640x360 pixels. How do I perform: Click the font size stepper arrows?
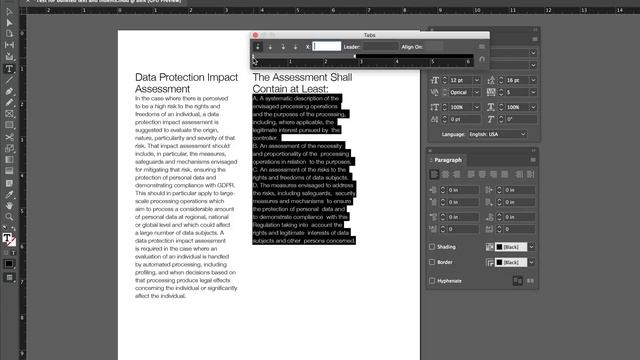[x=445, y=80]
